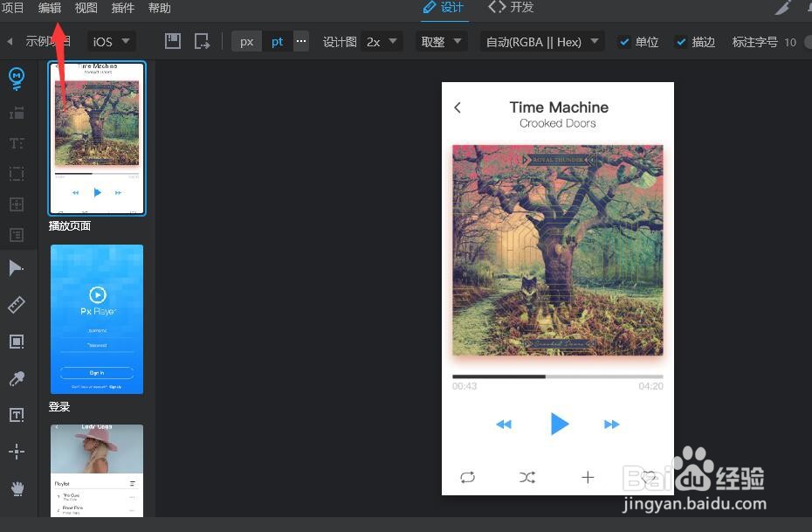This screenshot has width=812, height=532.
Task: Click the save disk icon in toolbar
Action: coord(173,41)
